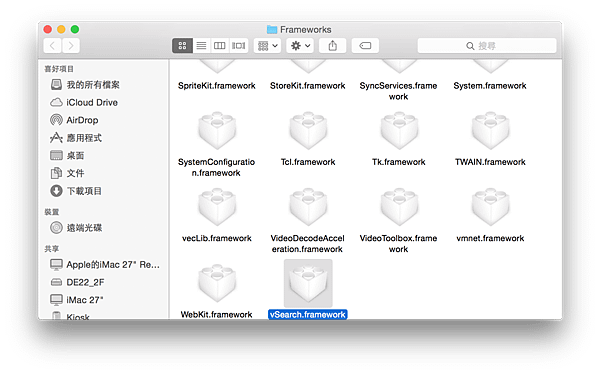Open 應用程式 in the sidebar
This screenshot has width=600, height=374.
[76, 137]
